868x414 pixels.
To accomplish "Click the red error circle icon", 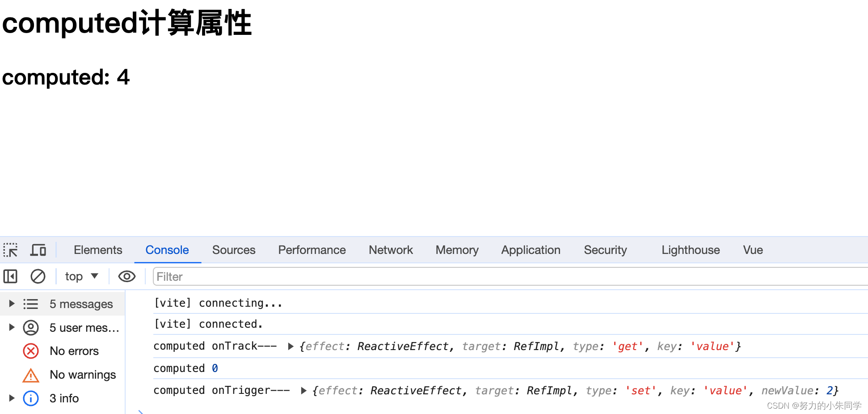I will [31, 351].
